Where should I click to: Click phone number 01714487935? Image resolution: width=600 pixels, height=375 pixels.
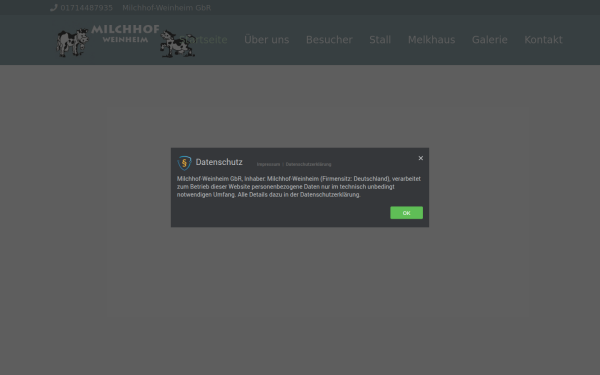click(x=86, y=8)
